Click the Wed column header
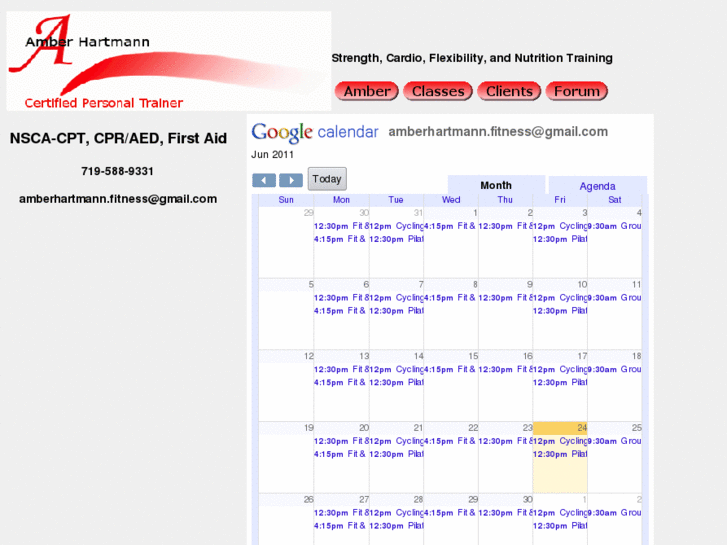The width and height of the screenshot is (727, 545). tap(451, 200)
